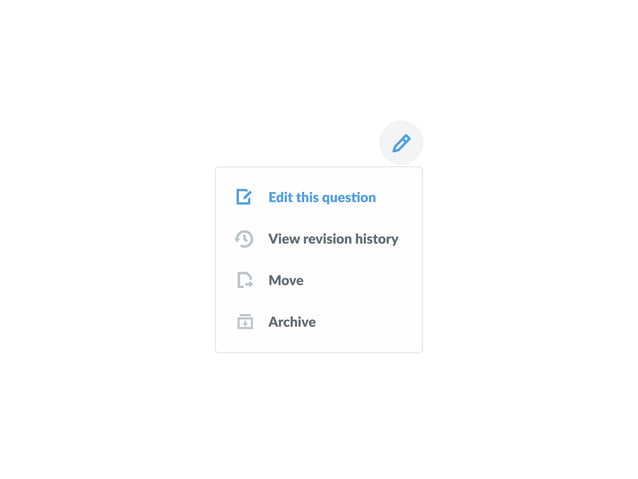638x479 pixels.
Task: Start editing via the highlighted menu entry
Action: coord(319,197)
